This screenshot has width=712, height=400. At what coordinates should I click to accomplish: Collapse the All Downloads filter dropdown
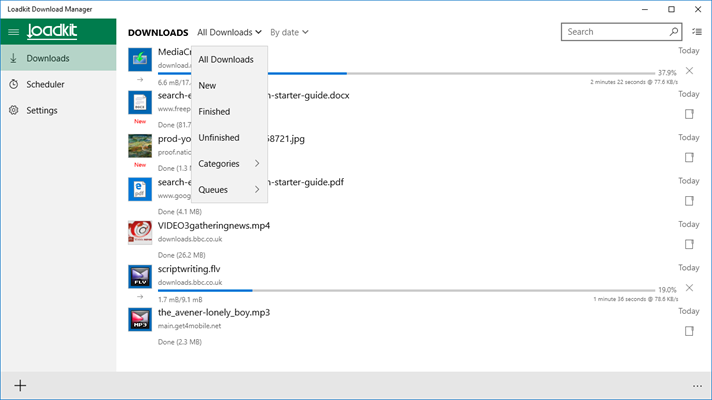229,32
